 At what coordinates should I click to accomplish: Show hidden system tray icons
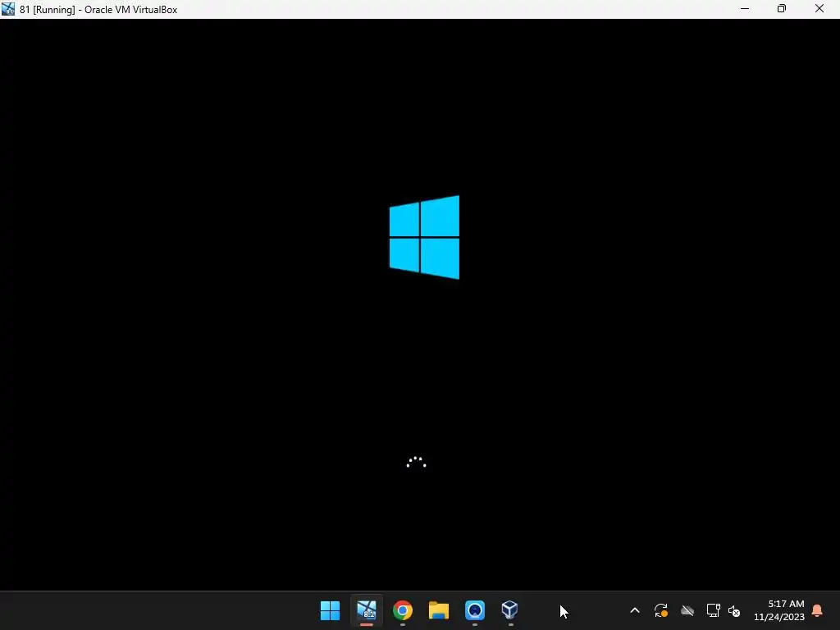(x=635, y=610)
